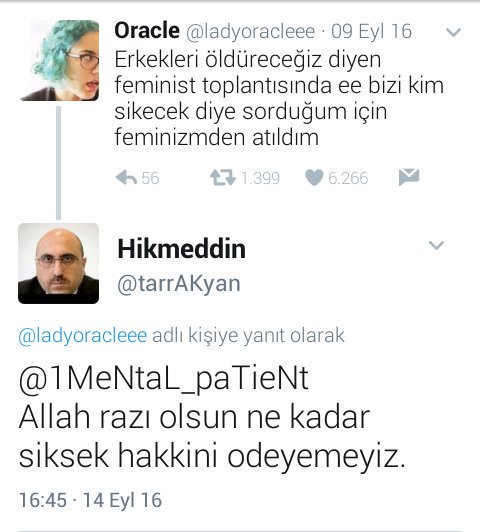Expand the chevron menu on Hikmeddin's tweet
This screenshot has width=480, height=532.
[x=436, y=245]
